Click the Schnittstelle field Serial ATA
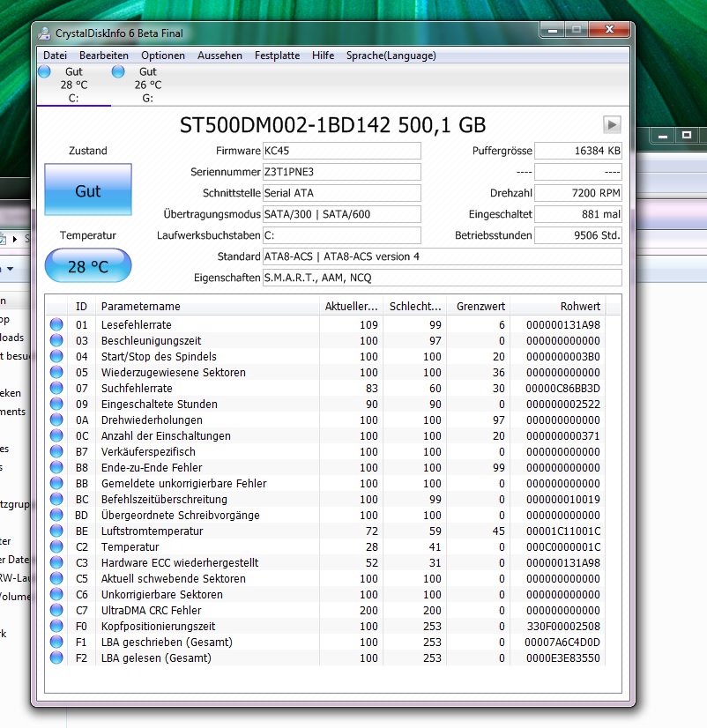Viewport: 707px width, 728px height. [x=342, y=193]
